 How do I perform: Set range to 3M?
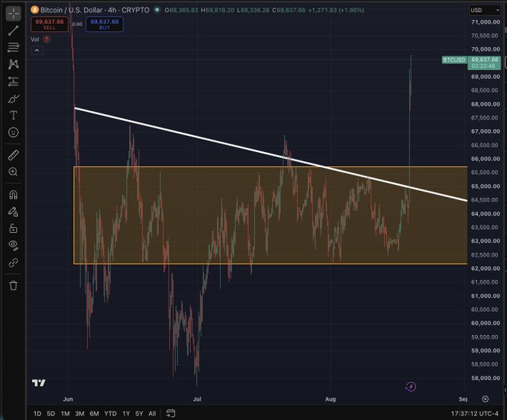(x=80, y=413)
